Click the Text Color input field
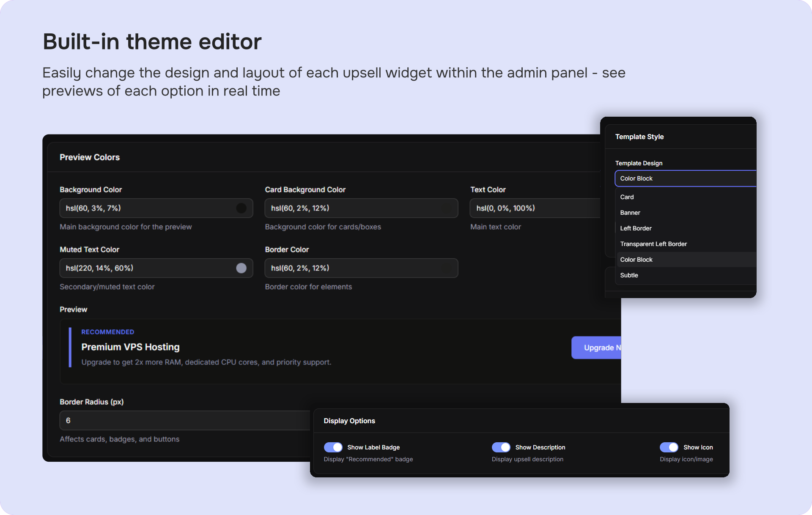The width and height of the screenshot is (812, 515). (x=535, y=208)
